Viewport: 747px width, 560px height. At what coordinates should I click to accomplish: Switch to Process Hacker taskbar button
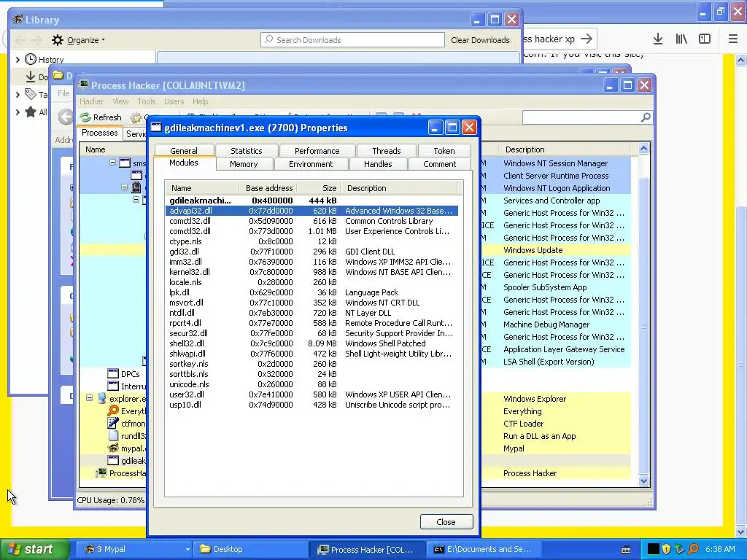[367, 550]
